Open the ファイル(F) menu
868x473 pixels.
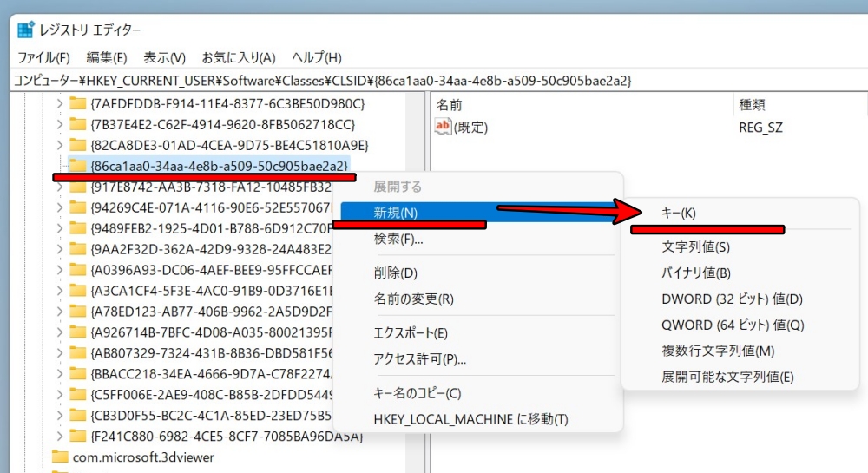(43, 57)
